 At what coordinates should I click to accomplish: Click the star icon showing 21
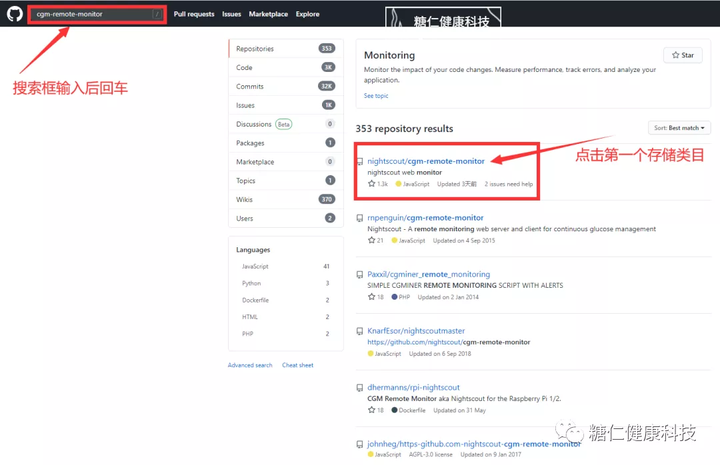(x=371, y=240)
